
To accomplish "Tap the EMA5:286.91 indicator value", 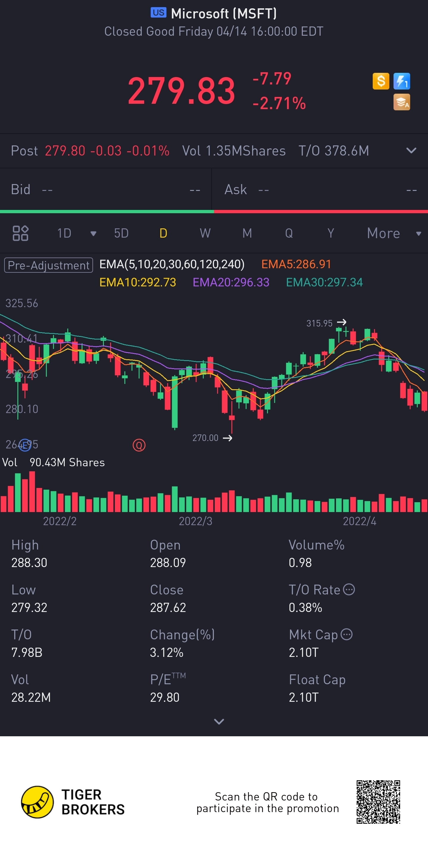I will click(296, 264).
